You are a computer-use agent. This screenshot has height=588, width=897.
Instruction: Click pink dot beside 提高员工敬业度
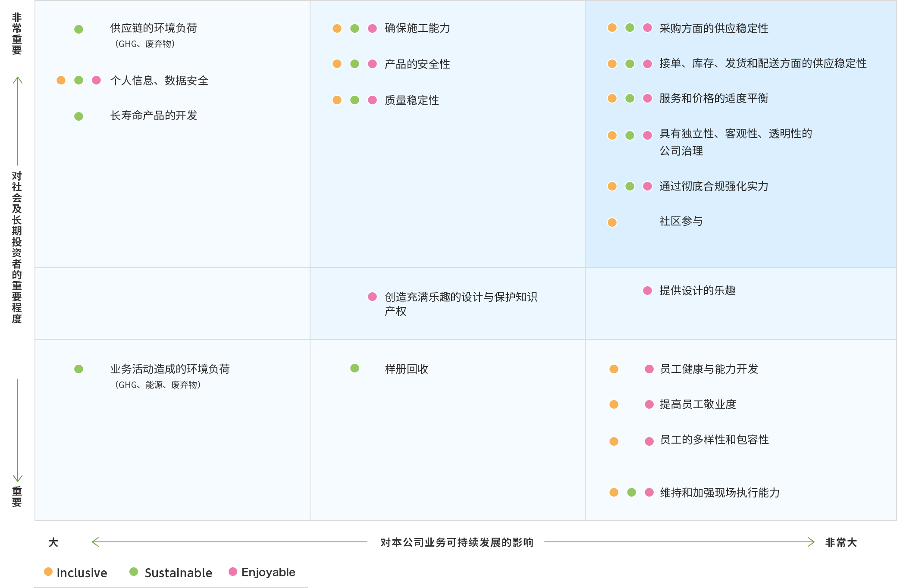tap(649, 404)
